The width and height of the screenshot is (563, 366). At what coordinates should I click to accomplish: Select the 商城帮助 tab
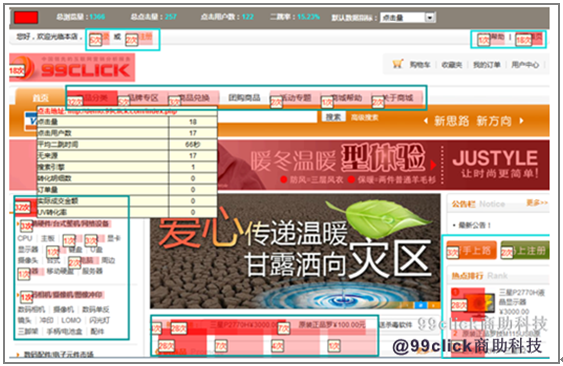tap(346, 98)
